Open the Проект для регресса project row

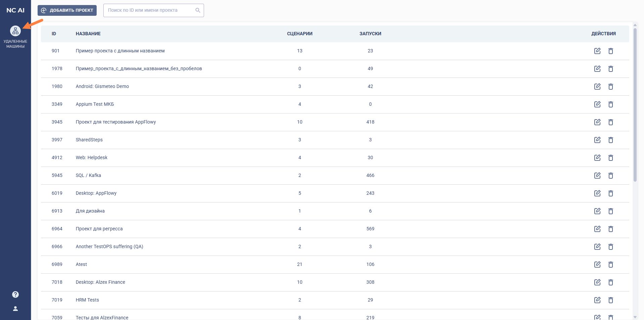click(99, 229)
